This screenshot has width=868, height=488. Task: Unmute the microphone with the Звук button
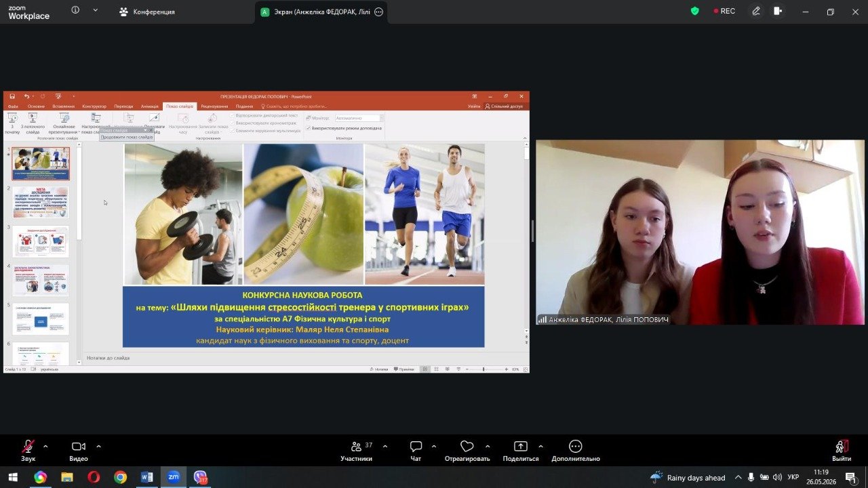pos(28,451)
